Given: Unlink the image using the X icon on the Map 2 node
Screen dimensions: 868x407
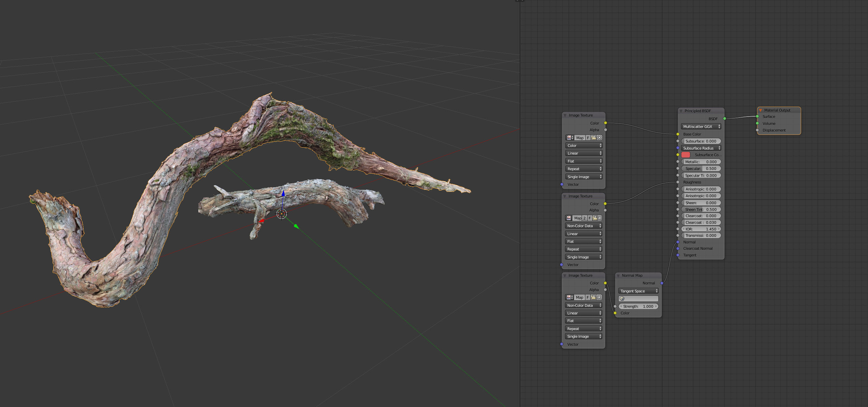Looking at the screenshot, I should 600,218.
